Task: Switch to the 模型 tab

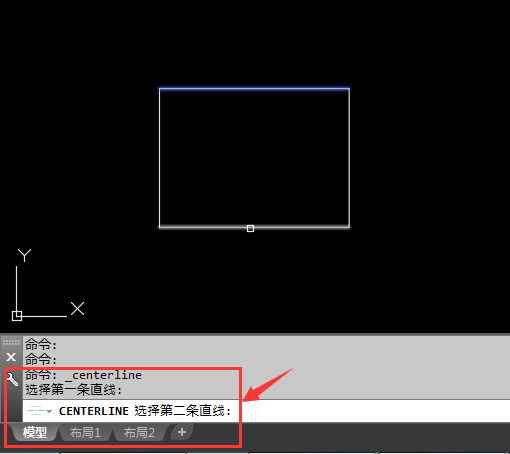Action: [35, 432]
